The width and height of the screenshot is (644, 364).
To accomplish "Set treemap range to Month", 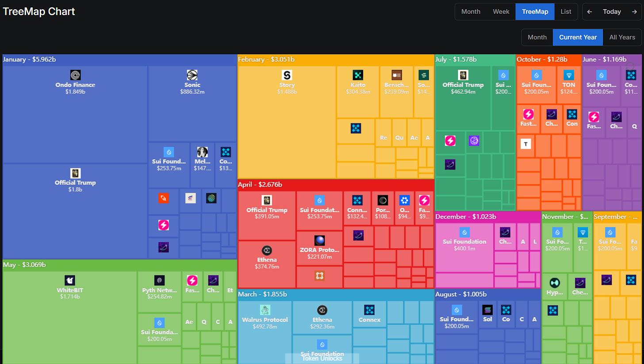I will point(537,37).
